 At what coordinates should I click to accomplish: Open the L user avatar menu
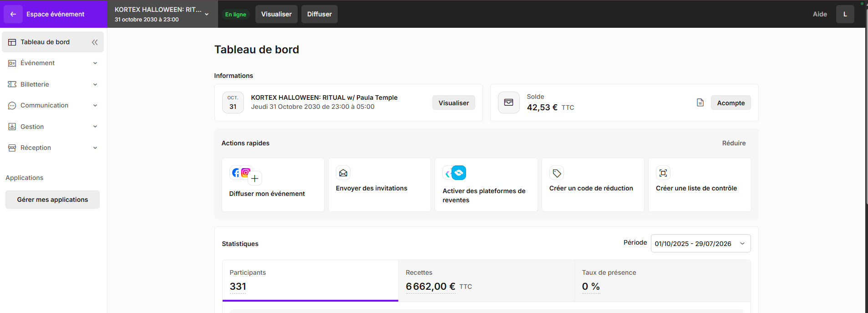(x=845, y=14)
